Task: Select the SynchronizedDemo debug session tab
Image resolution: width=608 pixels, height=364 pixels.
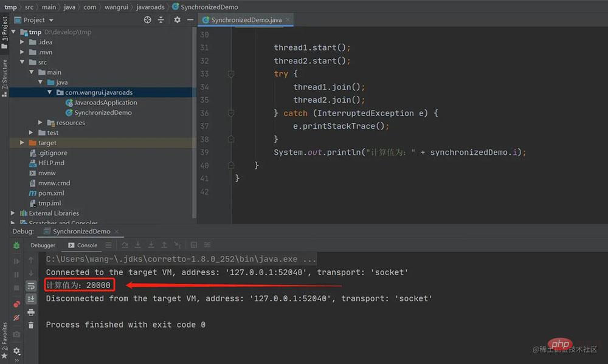Action: click(x=81, y=232)
